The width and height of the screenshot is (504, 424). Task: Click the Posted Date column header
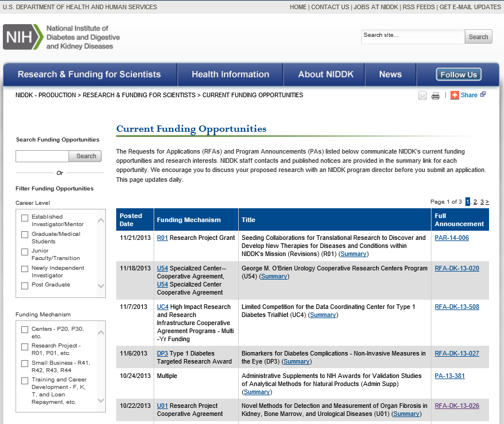135,220
